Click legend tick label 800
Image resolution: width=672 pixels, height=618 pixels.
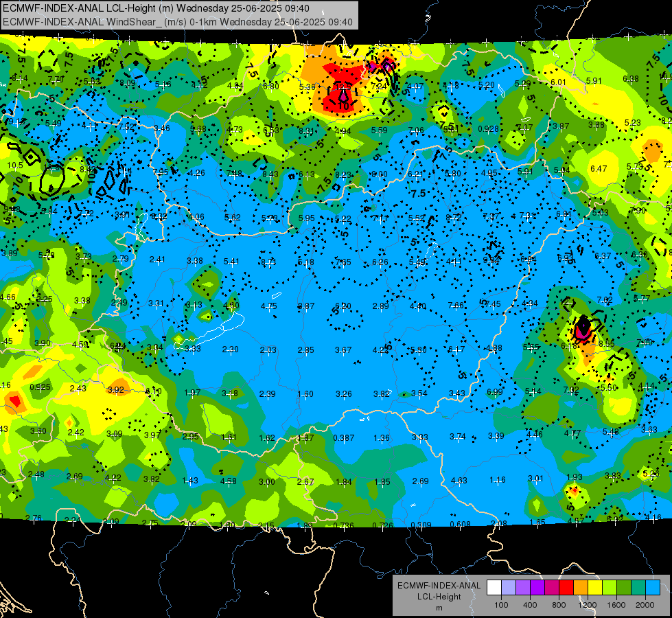[559, 605]
